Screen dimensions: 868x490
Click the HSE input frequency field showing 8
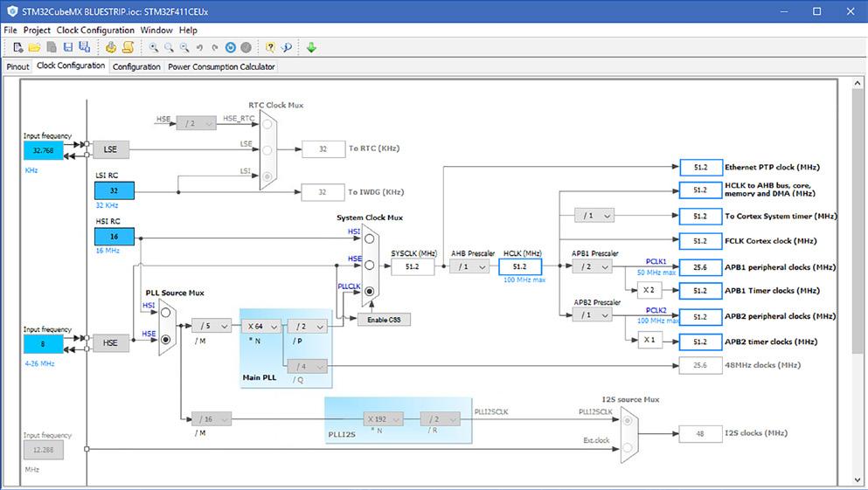[43, 344]
